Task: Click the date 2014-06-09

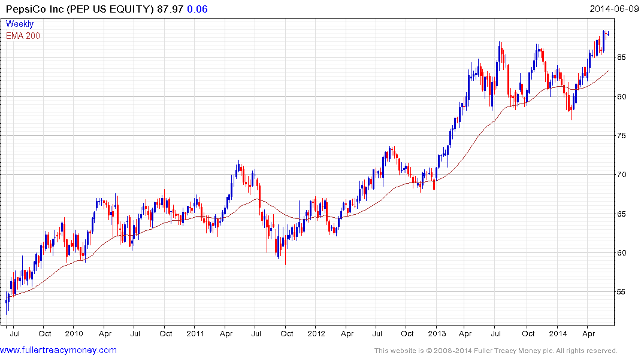Action: click(x=615, y=9)
